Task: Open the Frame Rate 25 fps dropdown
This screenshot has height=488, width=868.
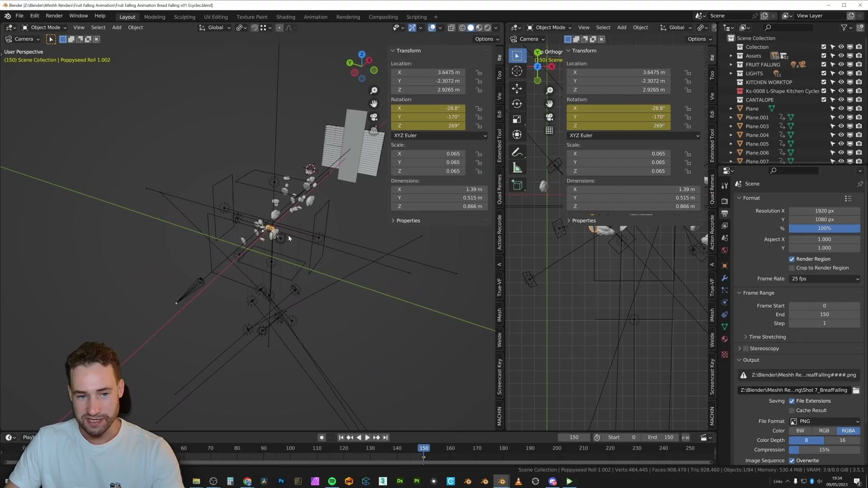Action: [x=825, y=279]
